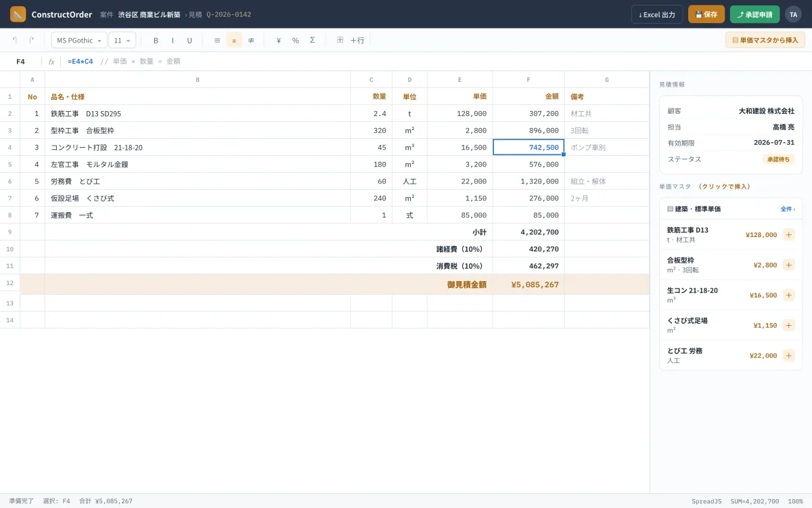Click the 建築・標準単価 list header

point(731,209)
